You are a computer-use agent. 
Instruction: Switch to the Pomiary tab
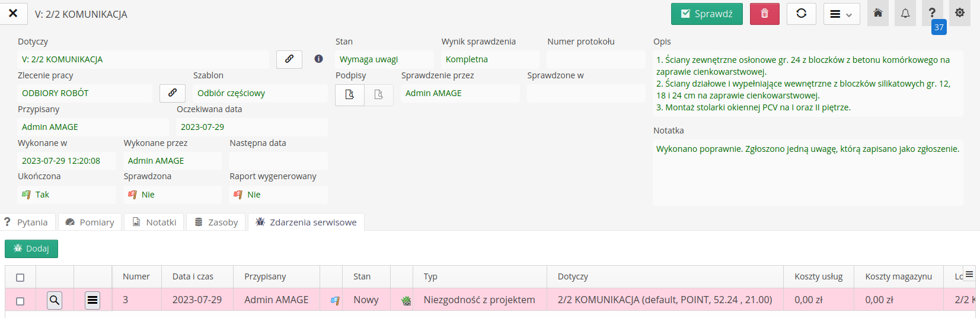click(x=90, y=222)
